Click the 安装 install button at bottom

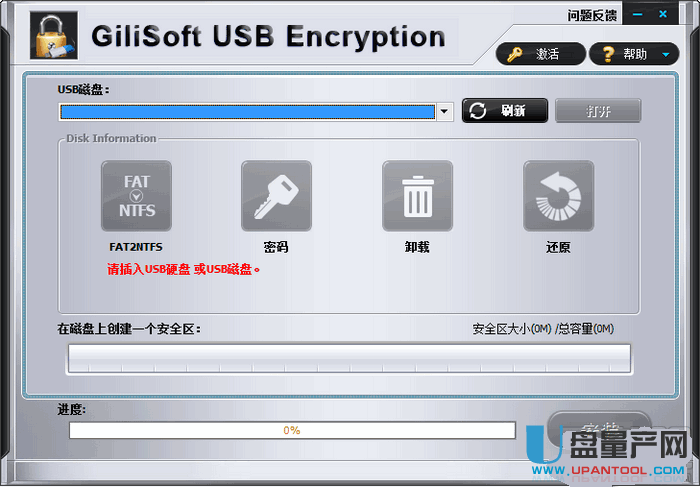coord(599,428)
